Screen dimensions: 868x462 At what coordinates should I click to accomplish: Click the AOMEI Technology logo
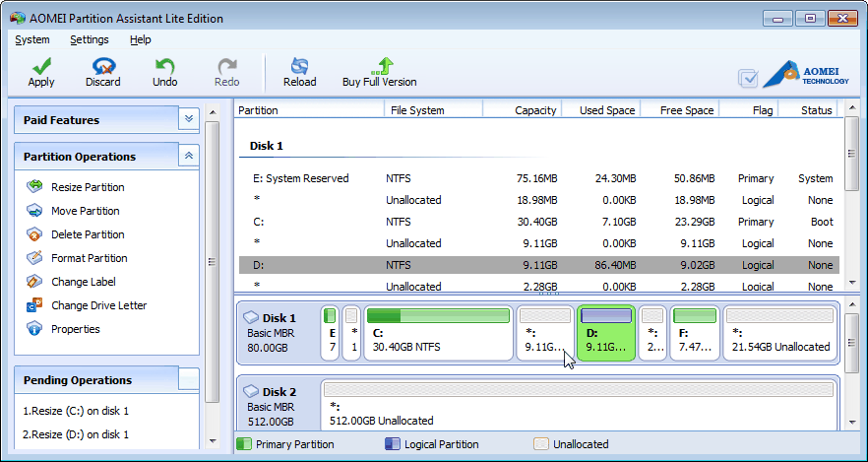pos(805,74)
